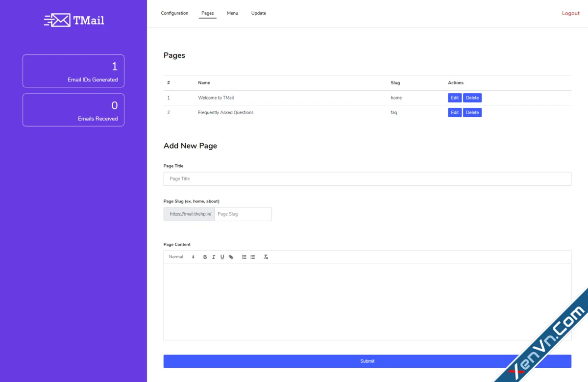
Task: Edit the Frequently Asked Questions page
Action: pyautogui.click(x=455, y=113)
